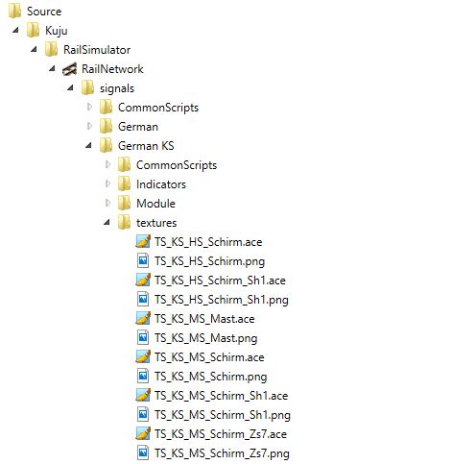Select the Kuju folder label
Screen dimensions: 476x464
(x=57, y=31)
